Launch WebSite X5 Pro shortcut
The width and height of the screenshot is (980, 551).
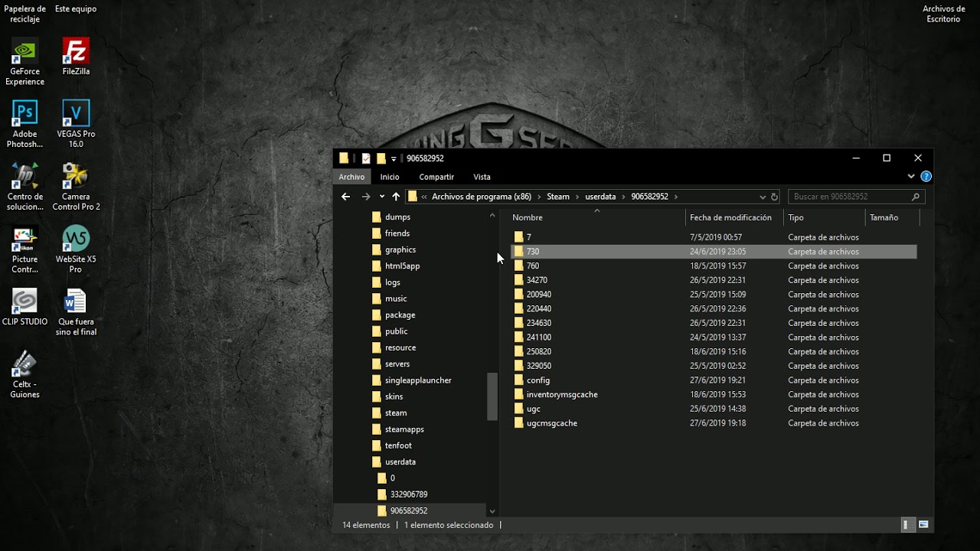point(76,250)
